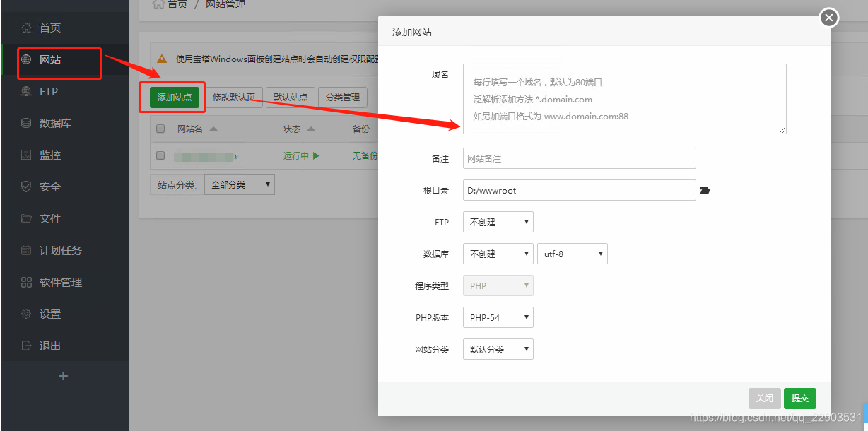Click the monitor icon beside 监控

(26, 155)
